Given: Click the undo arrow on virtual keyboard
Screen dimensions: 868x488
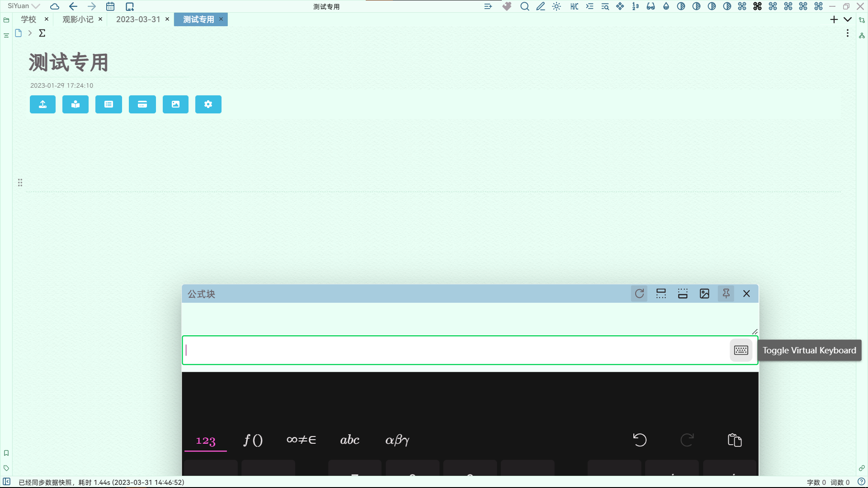Looking at the screenshot, I should point(640,440).
